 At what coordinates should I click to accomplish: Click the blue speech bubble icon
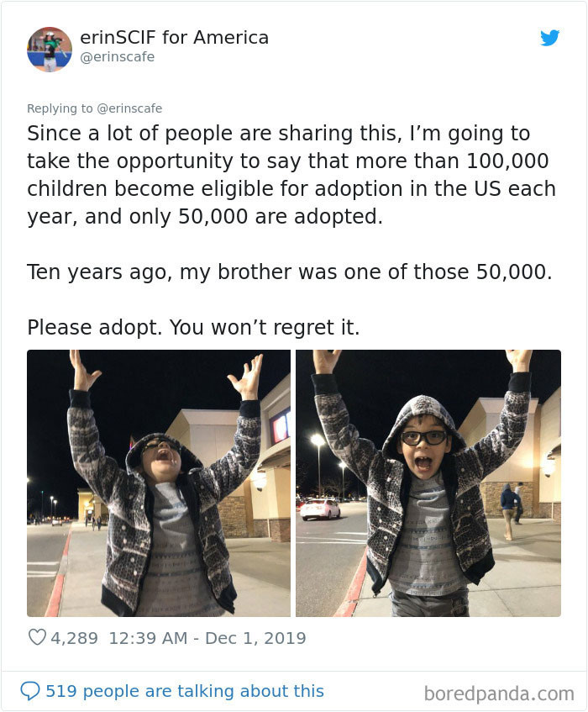[x=30, y=691]
